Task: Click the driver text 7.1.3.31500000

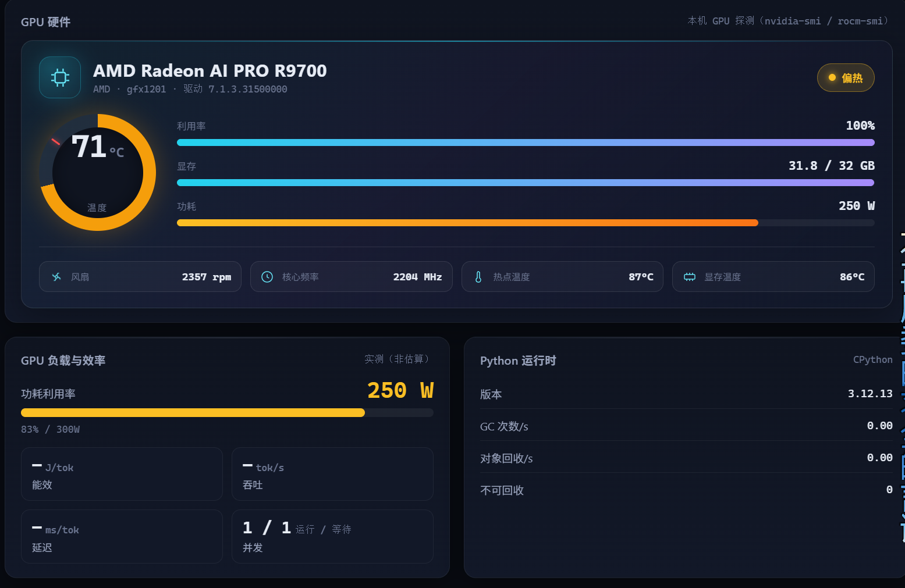Action: (248, 89)
